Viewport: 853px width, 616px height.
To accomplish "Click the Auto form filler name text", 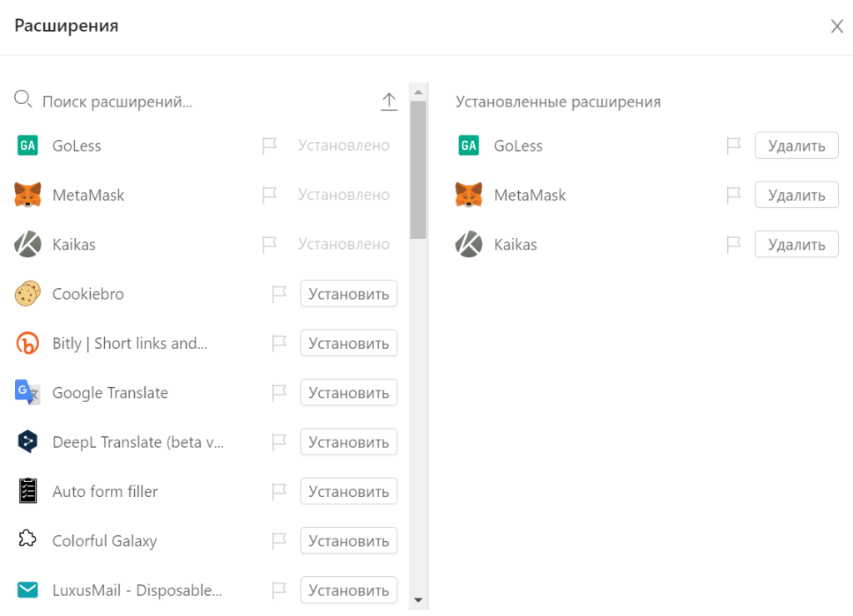I will click(105, 491).
